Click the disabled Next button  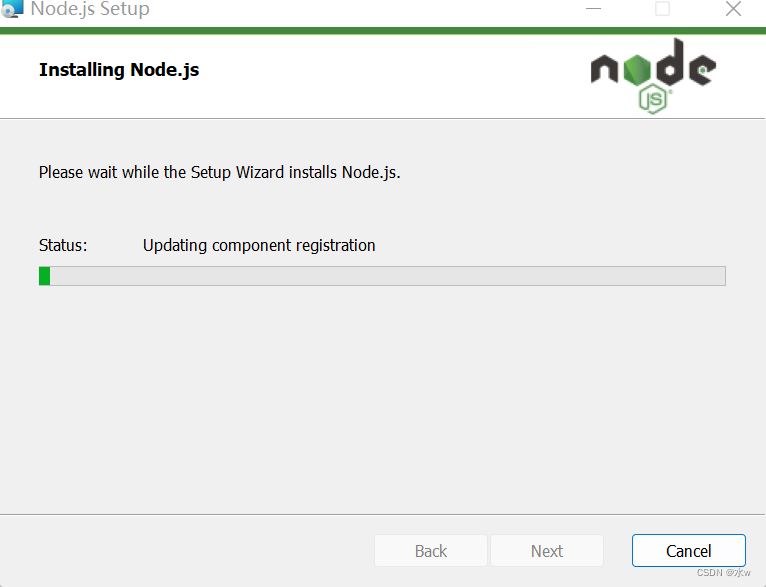pyautogui.click(x=546, y=551)
